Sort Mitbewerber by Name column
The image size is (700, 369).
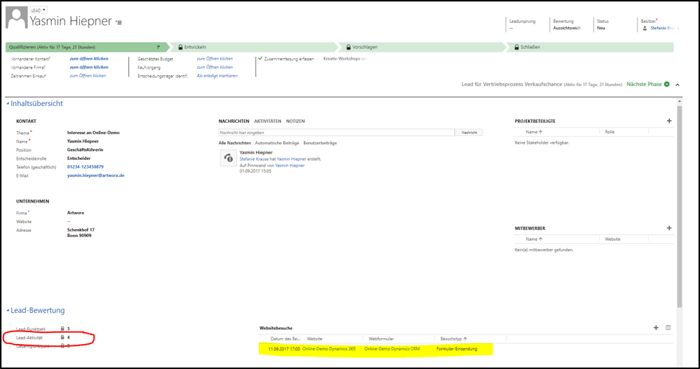(x=534, y=239)
